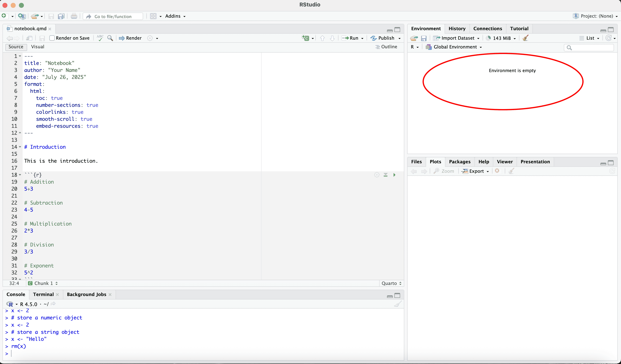Run current chunk with green play icon

point(394,175)
